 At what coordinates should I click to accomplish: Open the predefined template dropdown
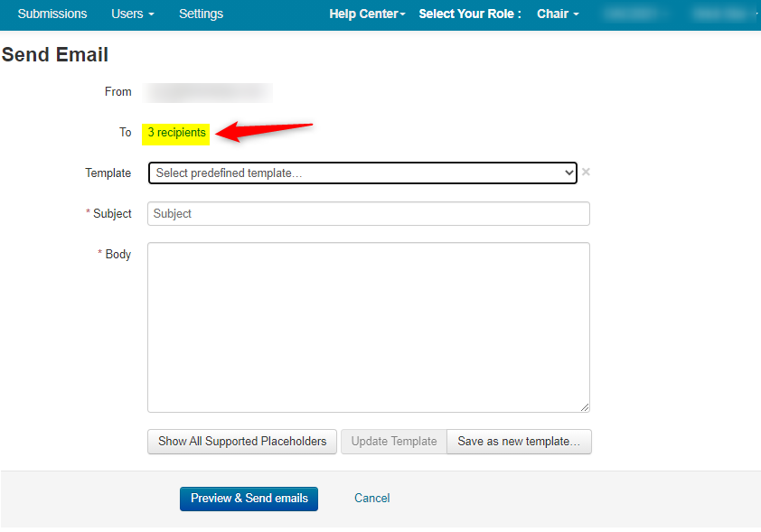362,173
